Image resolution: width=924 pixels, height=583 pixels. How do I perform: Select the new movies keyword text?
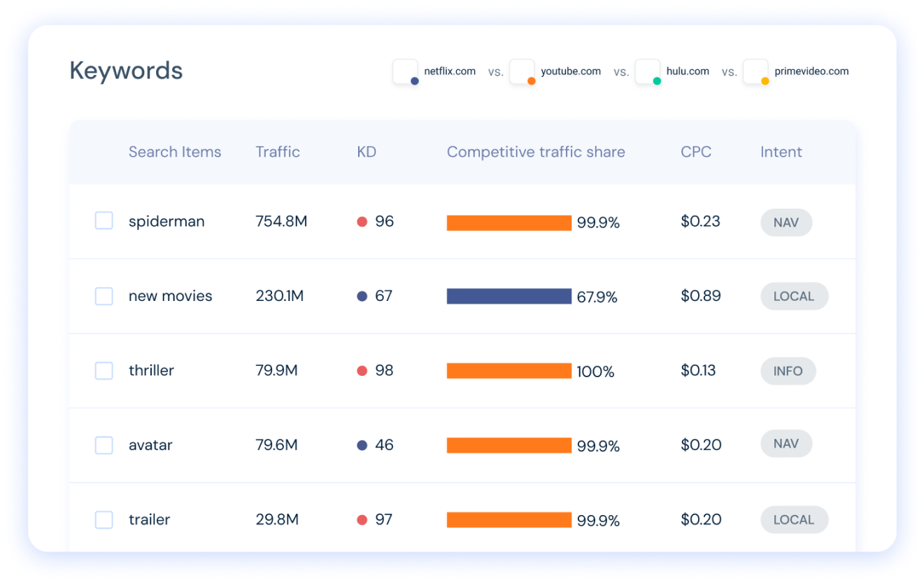170,295
